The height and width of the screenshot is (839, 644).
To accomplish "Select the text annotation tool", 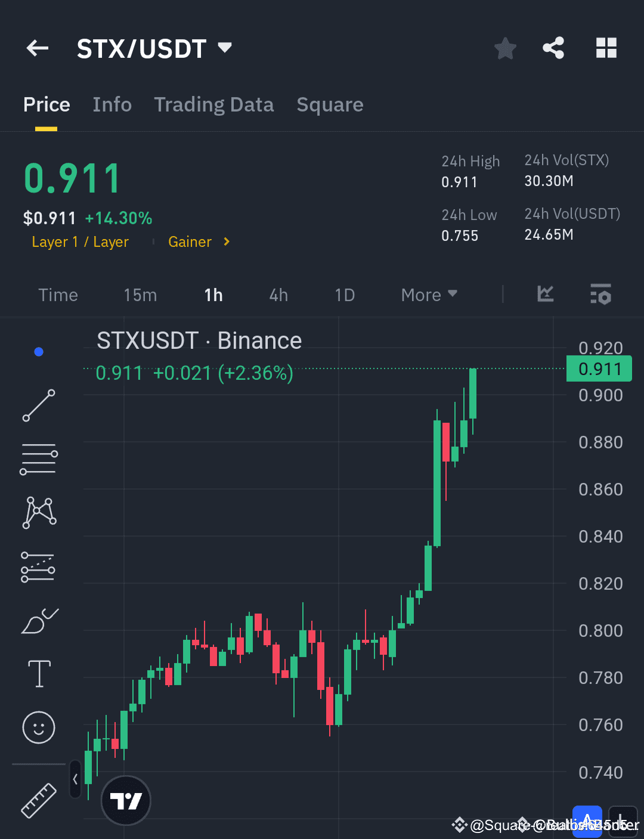I will [x=38, y=674].
